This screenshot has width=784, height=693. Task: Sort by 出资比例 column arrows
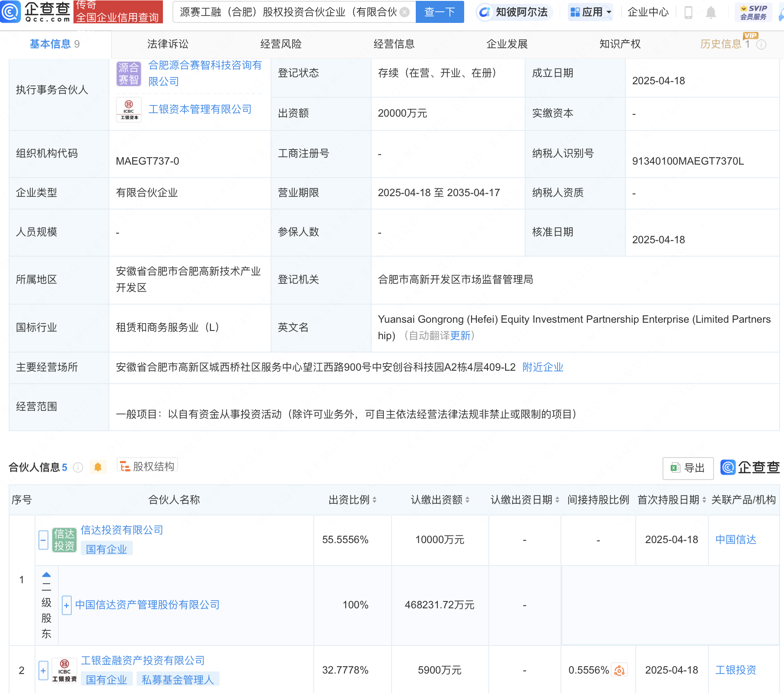[x=374, y=500]
